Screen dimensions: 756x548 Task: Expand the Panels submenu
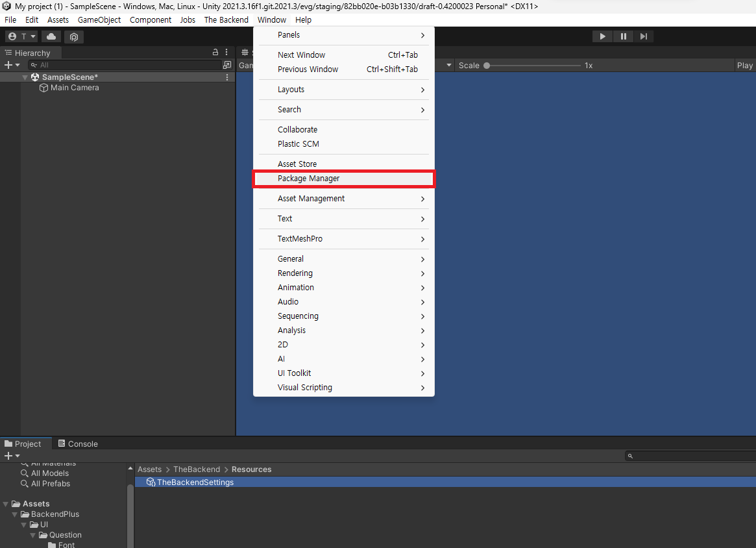344,35
